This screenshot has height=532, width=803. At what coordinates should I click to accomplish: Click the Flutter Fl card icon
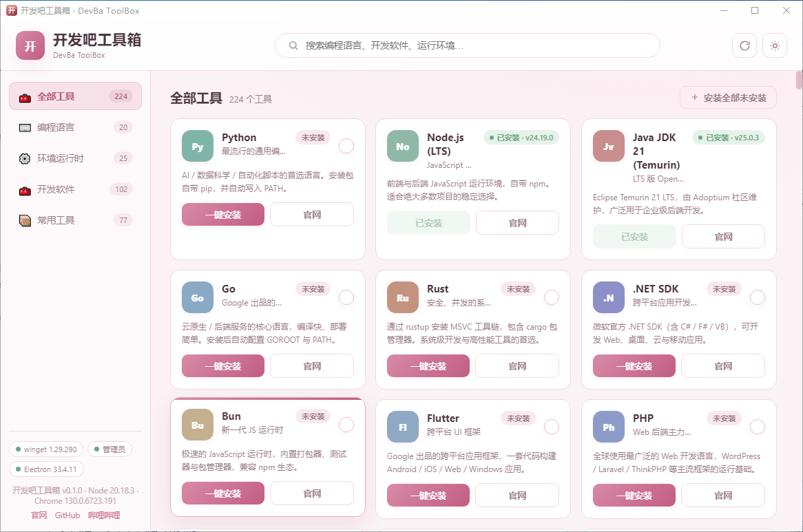[x=402, y=427]
